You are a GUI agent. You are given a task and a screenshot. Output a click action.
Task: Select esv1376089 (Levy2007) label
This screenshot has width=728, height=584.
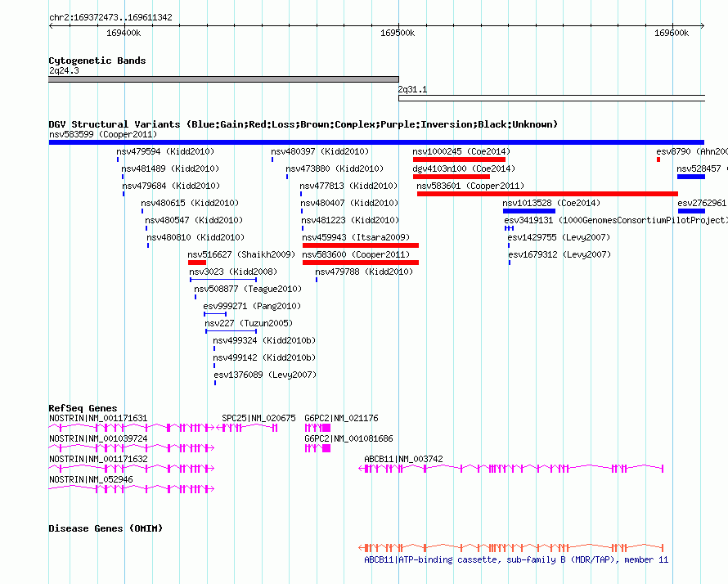point(265,375)
